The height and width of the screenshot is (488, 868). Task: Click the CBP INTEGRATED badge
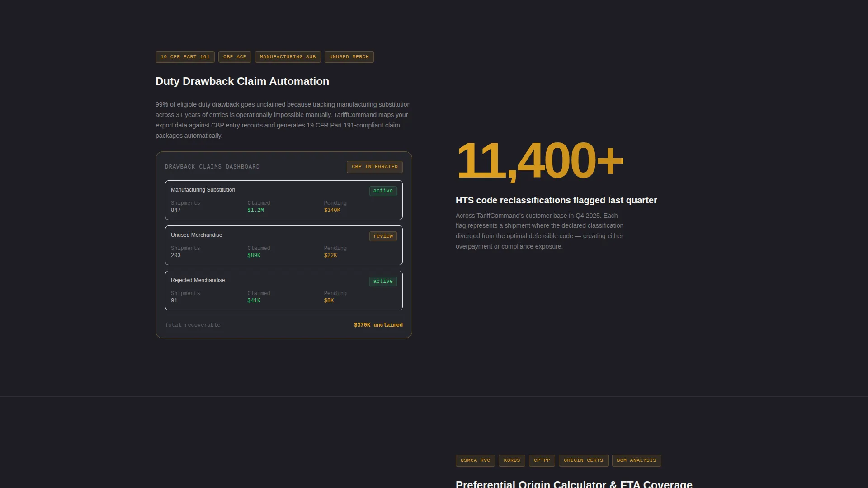pos(375,167)
